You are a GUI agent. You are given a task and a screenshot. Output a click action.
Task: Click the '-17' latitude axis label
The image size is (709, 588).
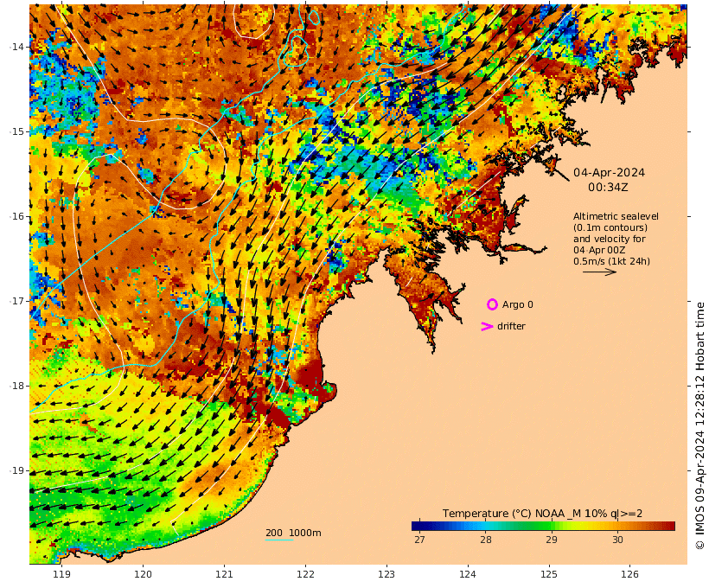point(17,301)
